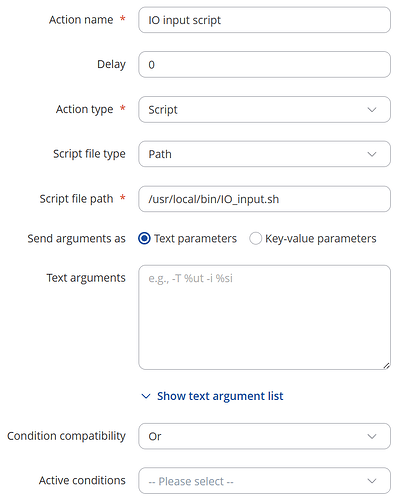
Task: Click the chevron icon beside Show text argument list
Action: 146,396
